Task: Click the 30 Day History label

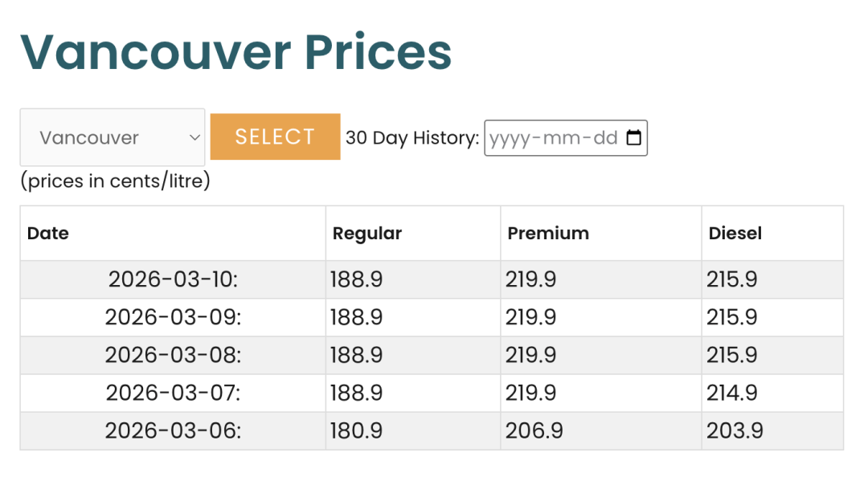Action: (x=412, y=138)
